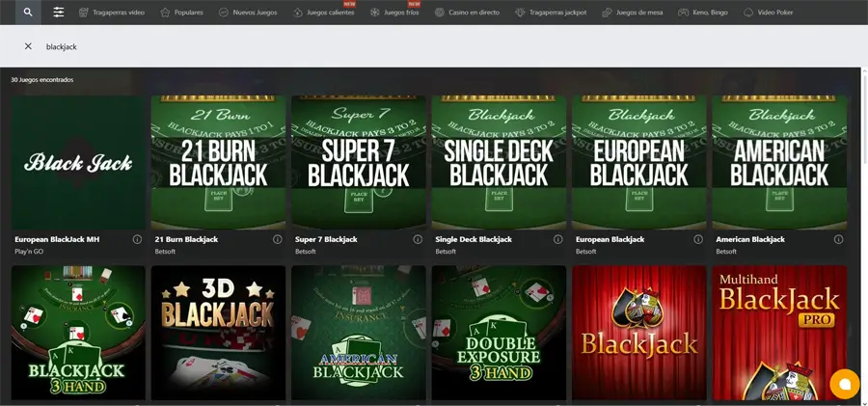Open the orange live chat bubble
Viewport: 868px width, 406px height.
pos(844,384)
